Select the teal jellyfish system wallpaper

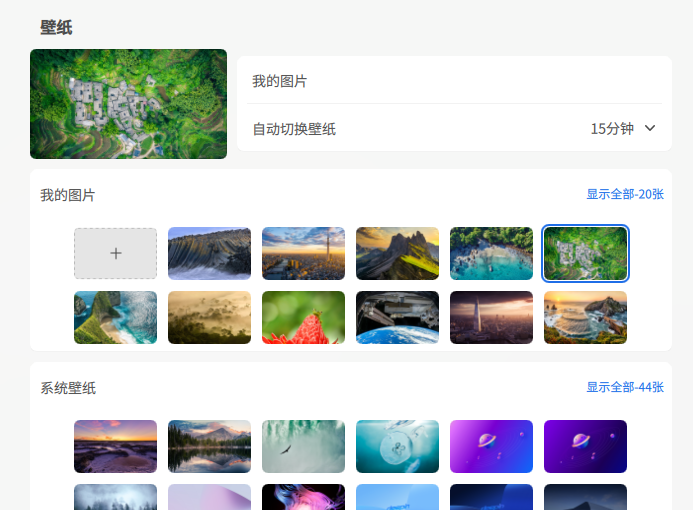pyautogui.click(x=397, y=446)
